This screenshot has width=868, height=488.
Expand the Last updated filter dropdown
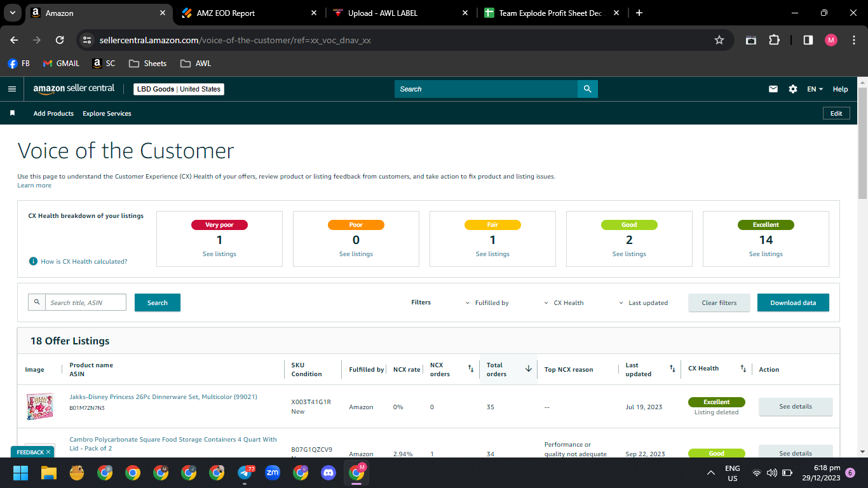click(643, 303)
